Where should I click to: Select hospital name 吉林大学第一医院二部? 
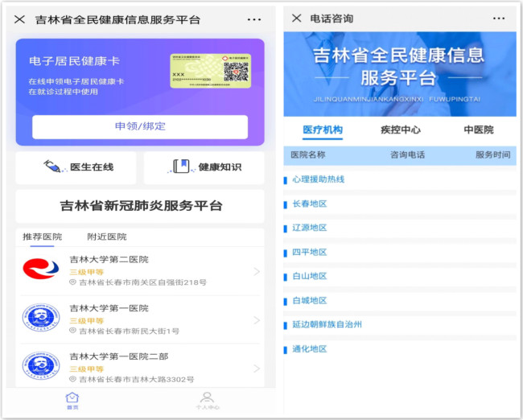pyautogui.click(x=119, y=356)
